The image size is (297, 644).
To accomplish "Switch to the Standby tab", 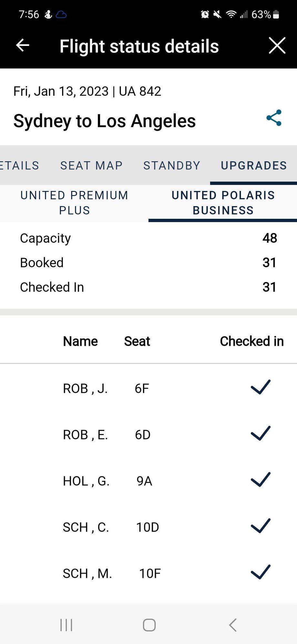I will tap(172, 165).
